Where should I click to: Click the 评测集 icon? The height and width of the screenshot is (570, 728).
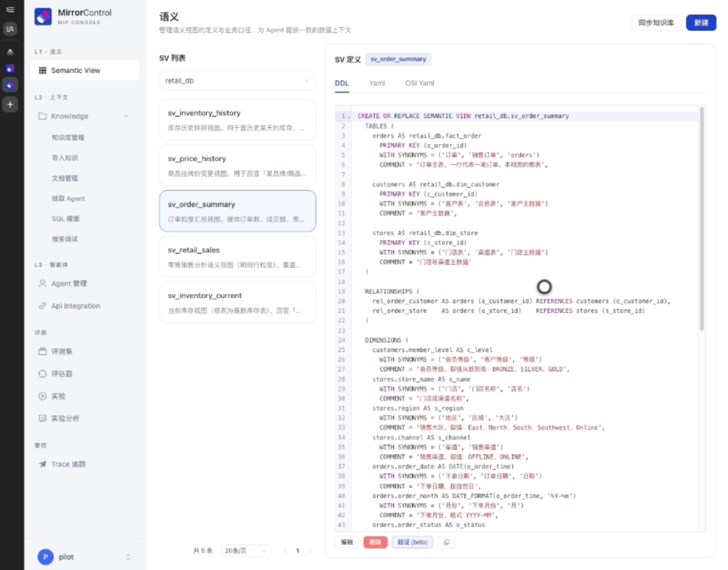(x=42, y=351)
